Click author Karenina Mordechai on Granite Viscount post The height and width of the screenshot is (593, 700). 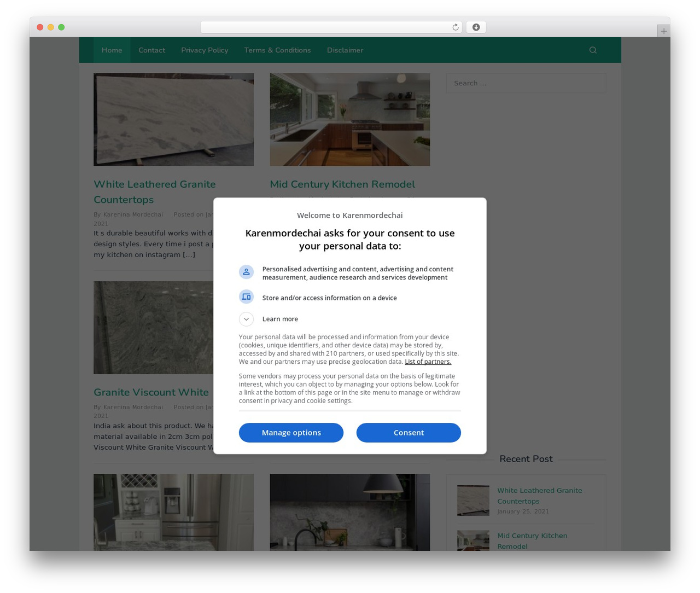[133, 407]
